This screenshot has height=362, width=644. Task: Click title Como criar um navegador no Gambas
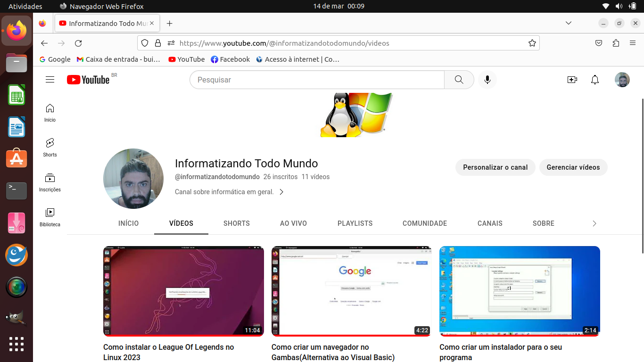pos(333,352)
